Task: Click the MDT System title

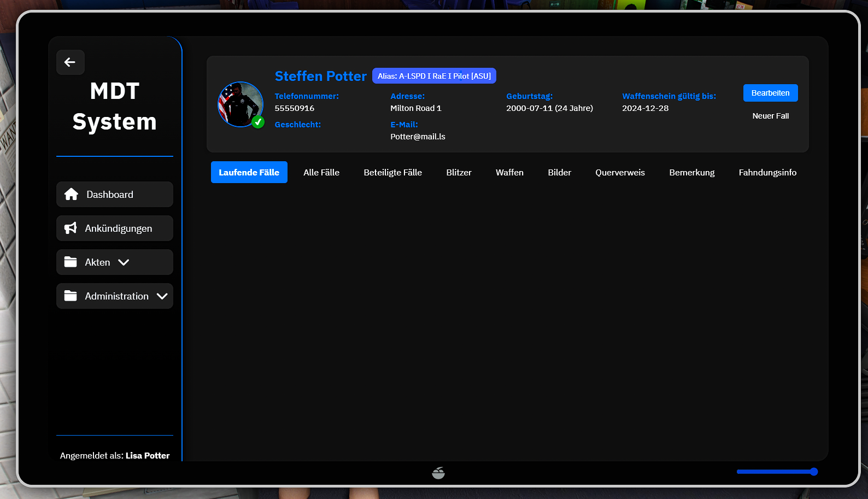Action: [115, 106]
